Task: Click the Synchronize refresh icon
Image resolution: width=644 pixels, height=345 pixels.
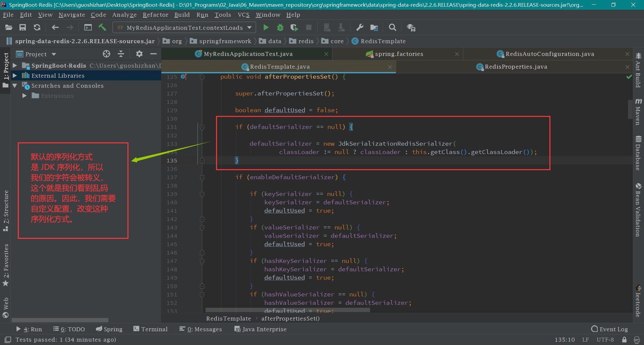Action: (37, 27)
